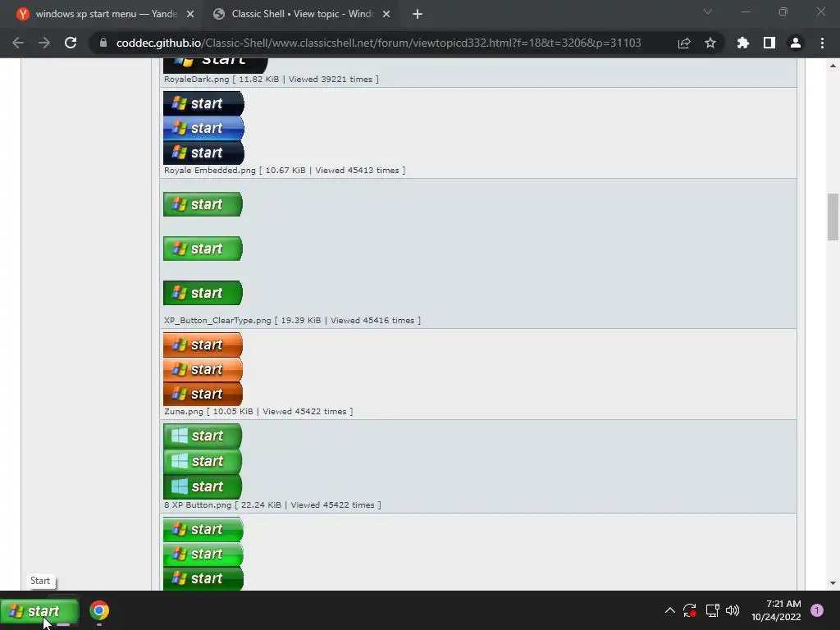Open the Extensions puzzle icon
840x630 pixels.
(743, 43)
